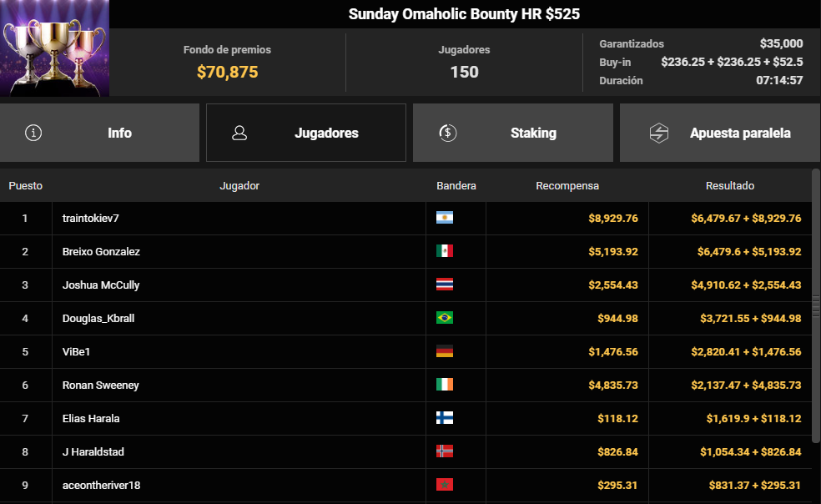Select player Joshua McCully
The height and width of the screenshot is (504, 821).
click(x=101, y=285)
